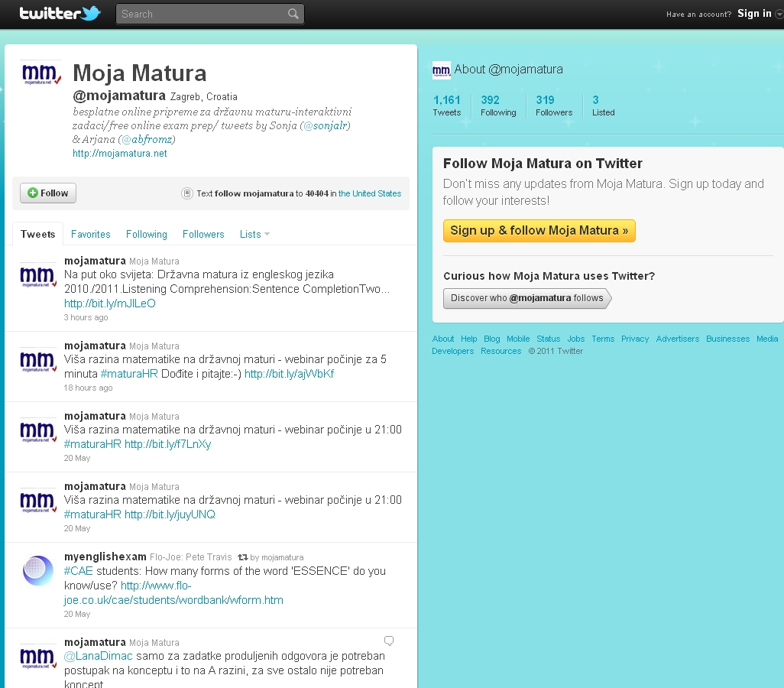Select the Following tab

pos(146,235)
